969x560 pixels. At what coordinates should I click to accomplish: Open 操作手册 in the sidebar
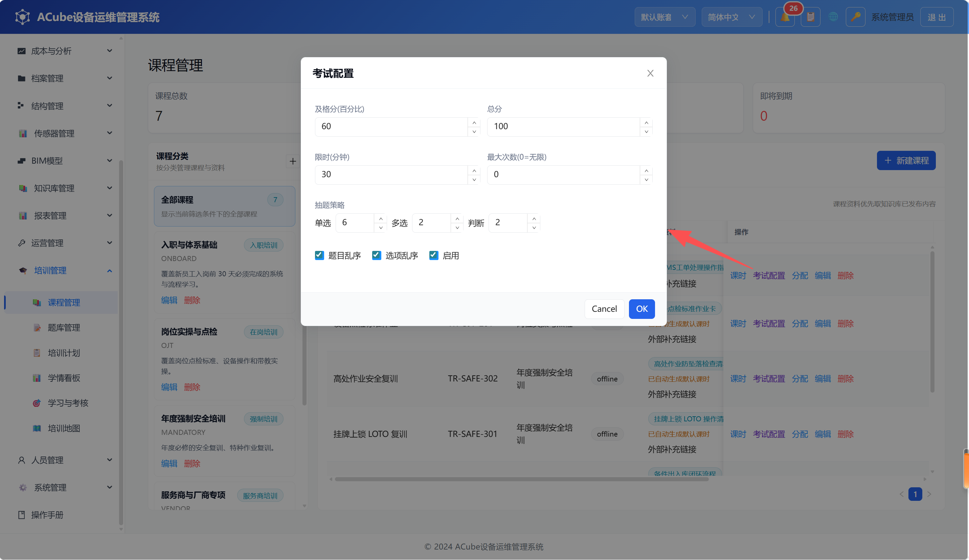(47, 515)
